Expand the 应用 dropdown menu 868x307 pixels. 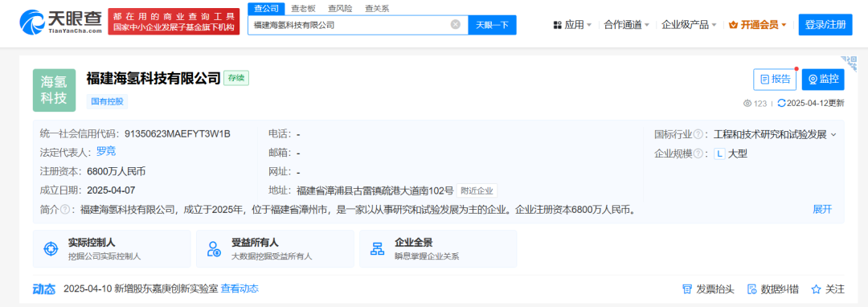point(589,25)
